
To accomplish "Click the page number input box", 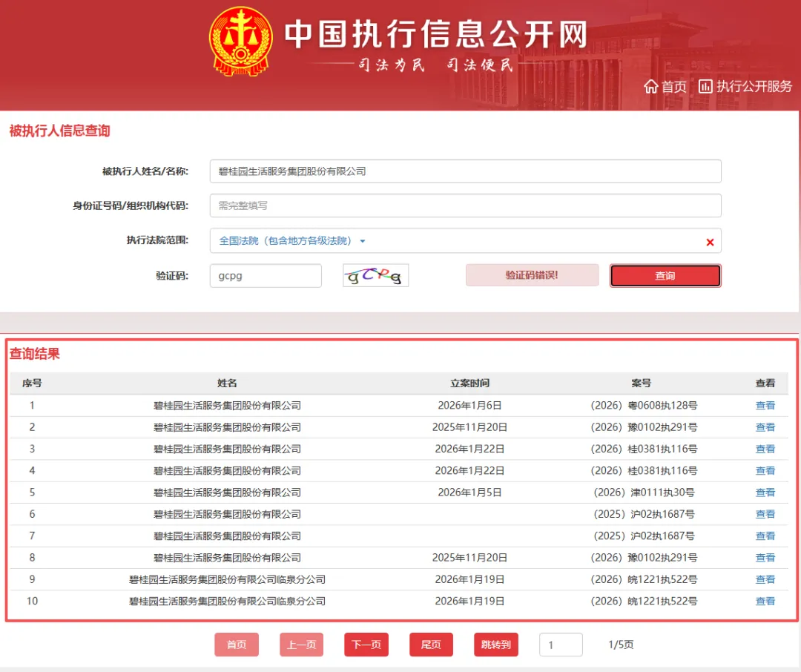I will tap(561, 645).
